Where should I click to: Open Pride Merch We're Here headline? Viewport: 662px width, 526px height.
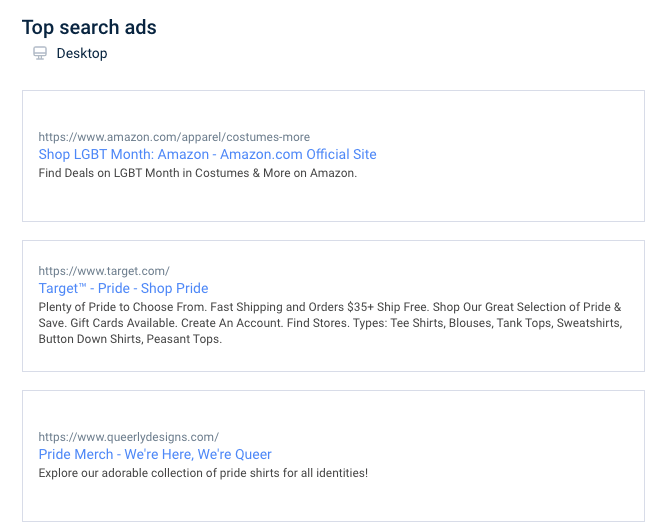click(x=155, y=454)
